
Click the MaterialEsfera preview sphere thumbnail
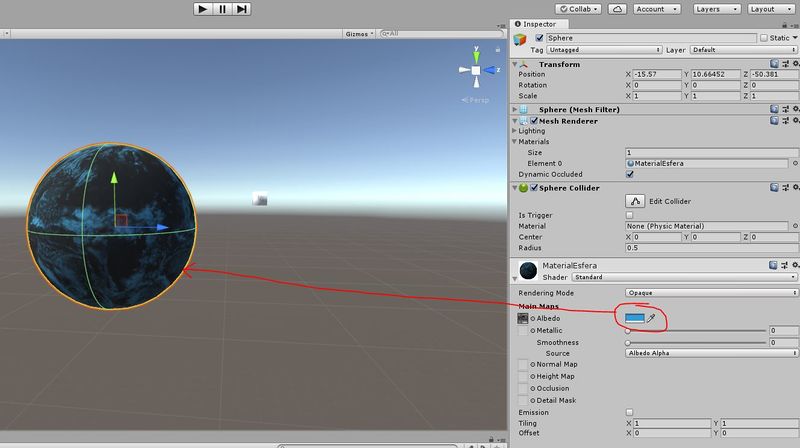point(528,270)
